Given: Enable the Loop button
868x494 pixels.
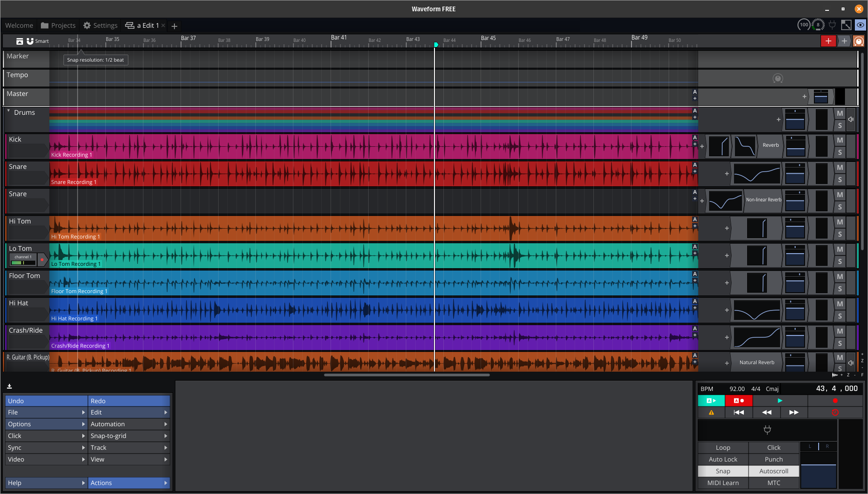Looking at the screenshot, I should click(723, 447).
